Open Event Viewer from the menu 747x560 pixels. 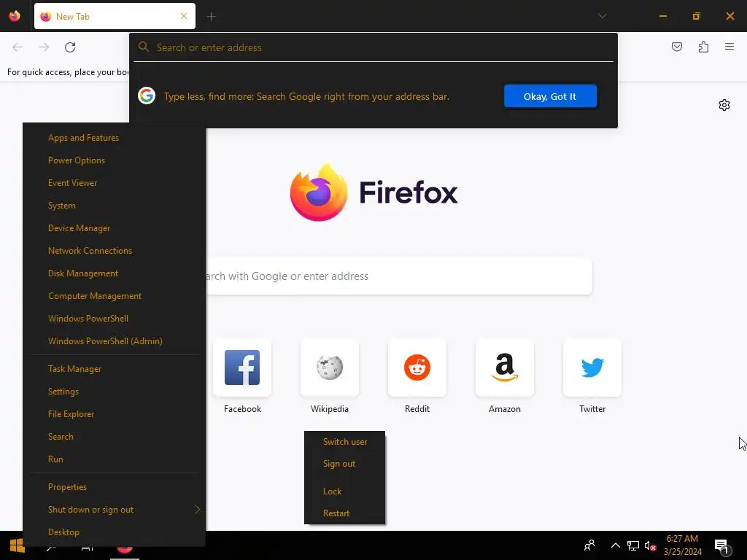click(x=72, y=183)
